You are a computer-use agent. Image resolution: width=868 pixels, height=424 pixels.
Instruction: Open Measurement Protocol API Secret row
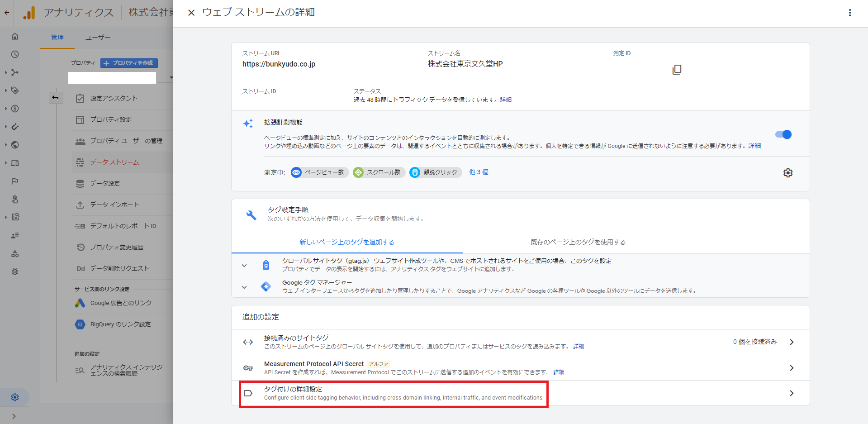(x=520, y=368)
